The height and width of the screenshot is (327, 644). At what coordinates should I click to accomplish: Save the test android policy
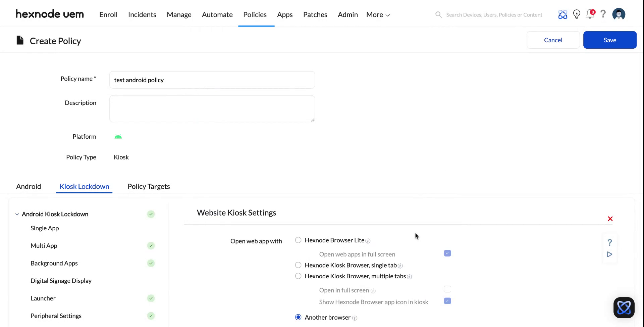(x=610, y=40)
